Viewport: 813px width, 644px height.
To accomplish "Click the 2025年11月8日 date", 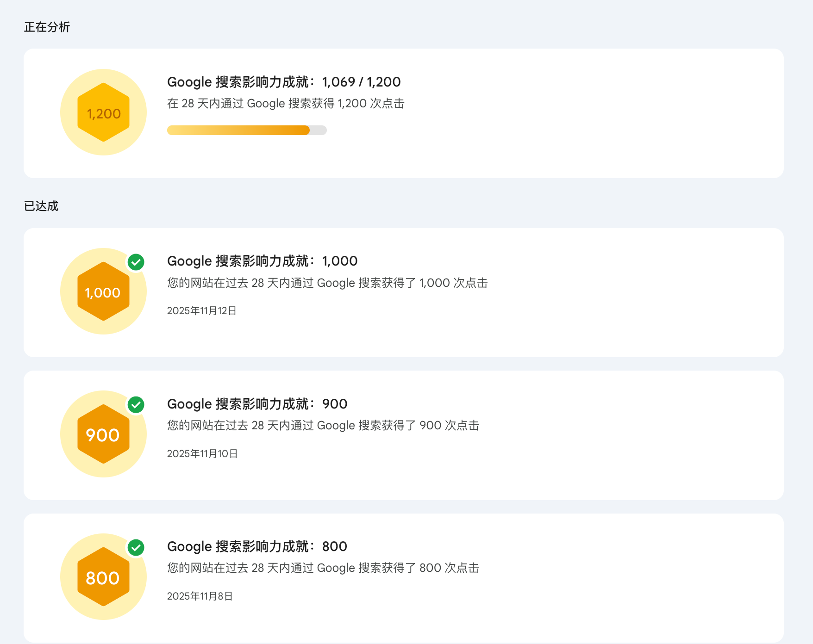I will coord(200,596).
